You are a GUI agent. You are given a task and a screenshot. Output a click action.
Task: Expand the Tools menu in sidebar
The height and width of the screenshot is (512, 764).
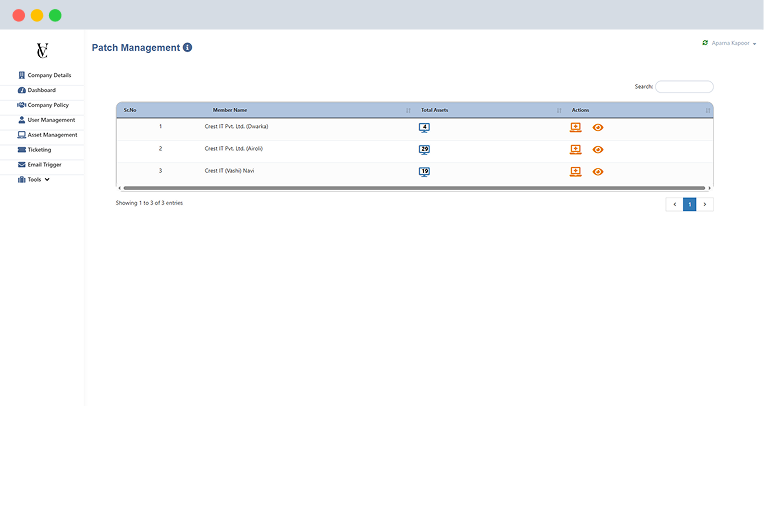[x=34, y=180]
